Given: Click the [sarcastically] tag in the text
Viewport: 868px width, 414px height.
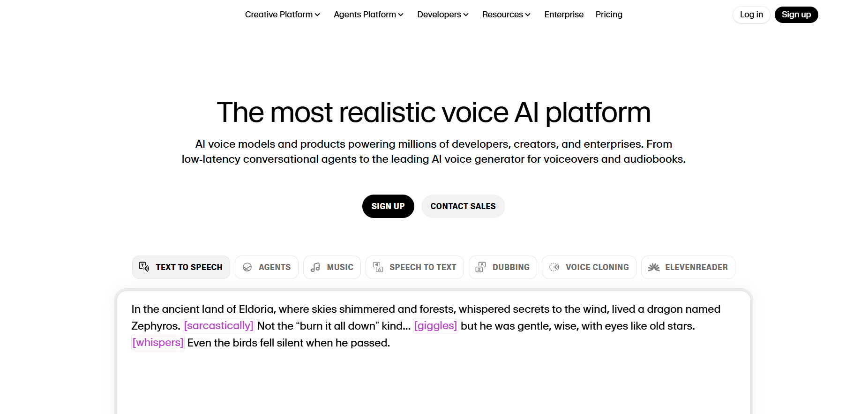Looking at the screenshot, I should (x=218, y=326).
